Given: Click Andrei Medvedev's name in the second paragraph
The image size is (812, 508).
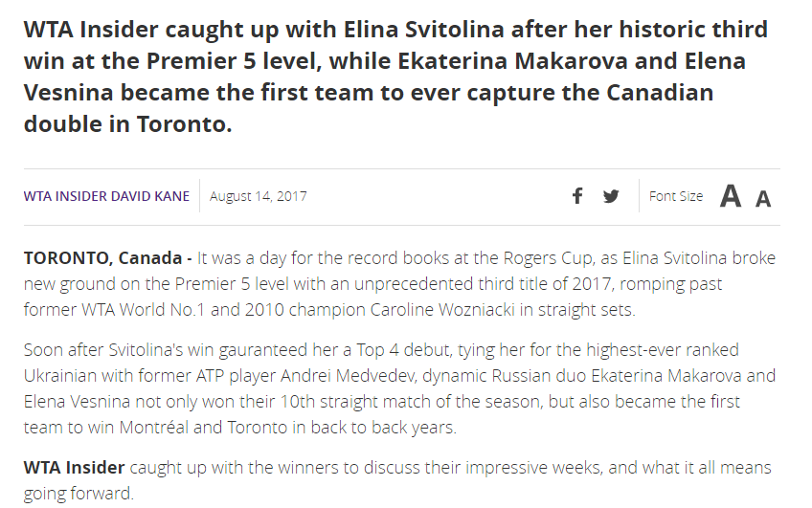Looking at the screenshot, I should pyautogui.click(x=348, y=376).
